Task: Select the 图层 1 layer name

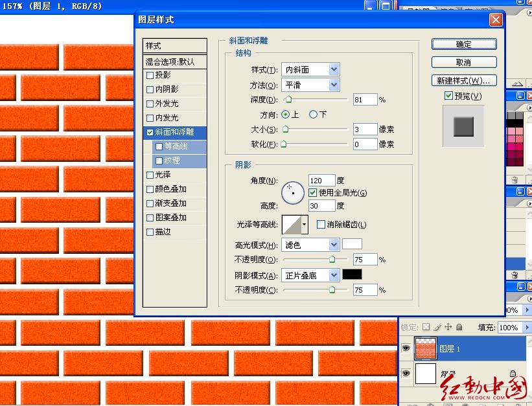Action: pyautogui.click(x=450, y=348)
